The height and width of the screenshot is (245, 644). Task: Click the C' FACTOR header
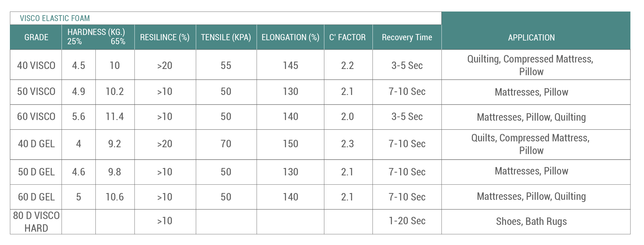tap(347, 37)
